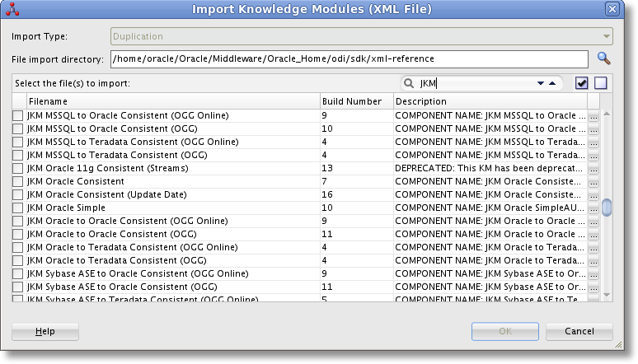Click build number 13 cell
Screen dimensions: 638x364
(x=357, y=168)
